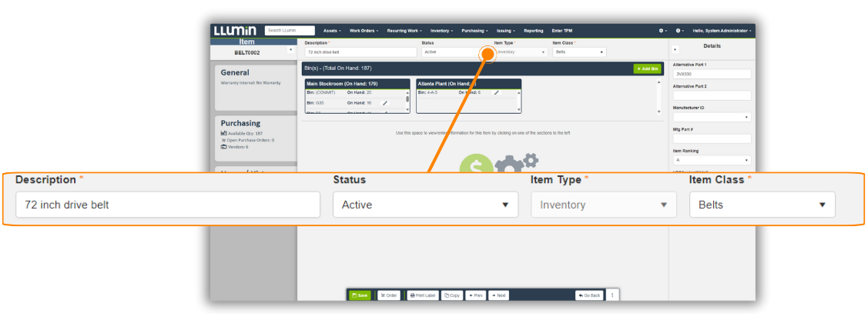Open Status dropdown in enlarged callout
Image resolution: width=868 pixels, height=320 pixels.
coord(426,205)
